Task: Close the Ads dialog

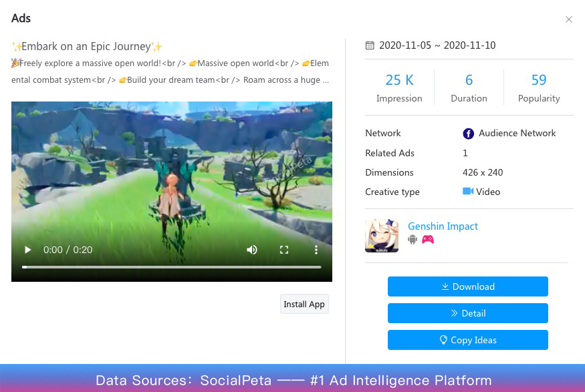Action: tap(569, 19)
